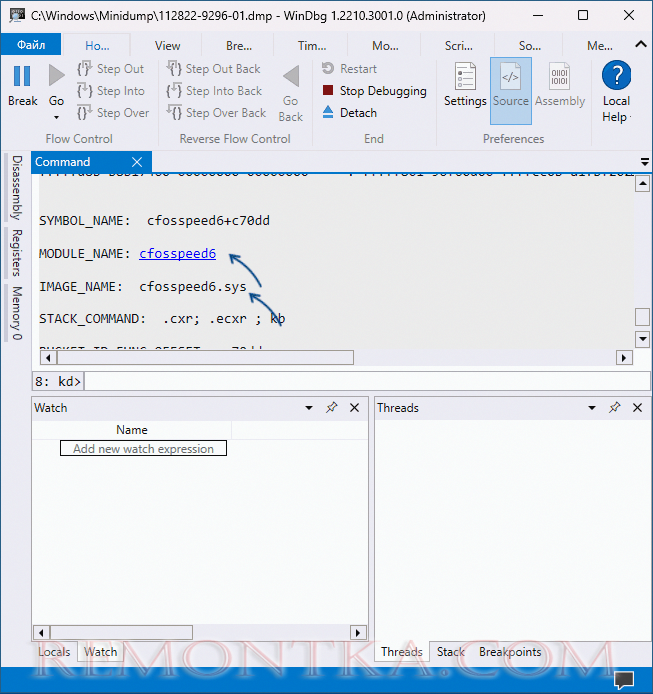Click Step Into in Flow Control
This screenshot has width=653, height=694.
[x=111, y=91]
